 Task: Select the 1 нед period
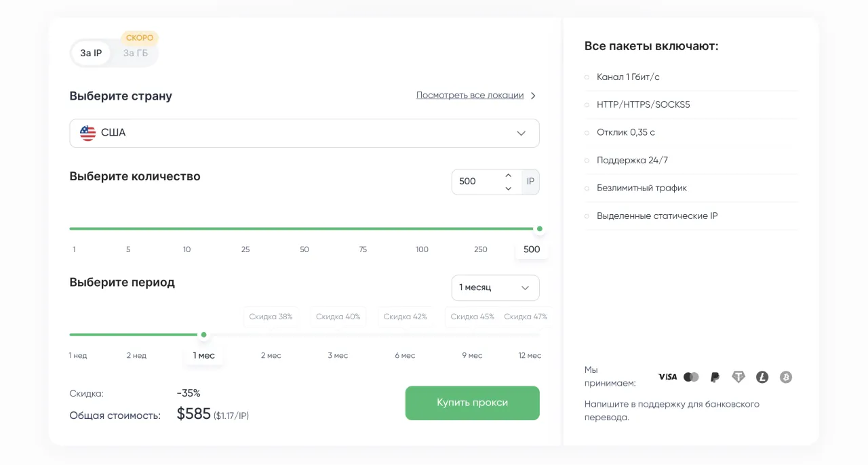click(78, 355)
